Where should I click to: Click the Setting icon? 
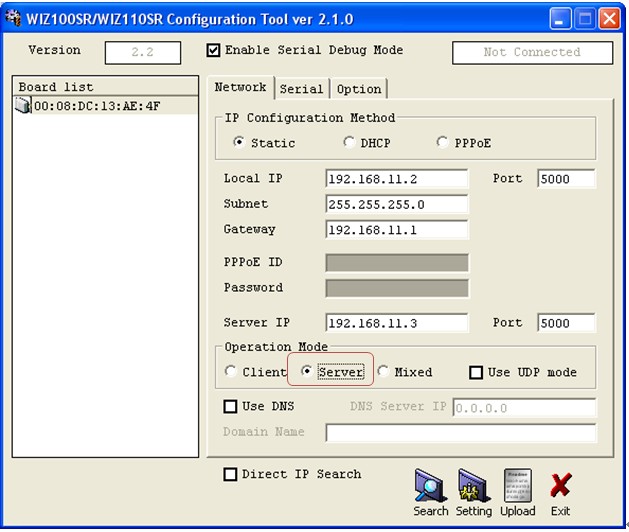point(474,485)
